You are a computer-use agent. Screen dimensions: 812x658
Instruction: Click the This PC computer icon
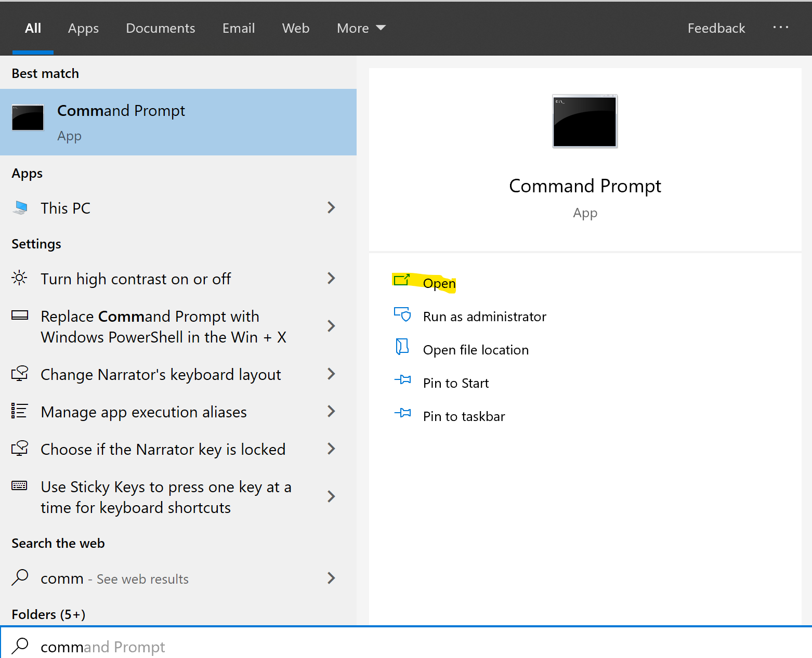pyautogui.click(x=20, y=208)
